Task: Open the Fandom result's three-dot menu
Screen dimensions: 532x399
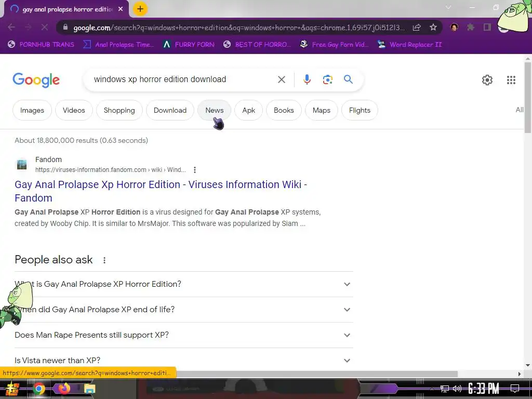Action: pos(194,170)
